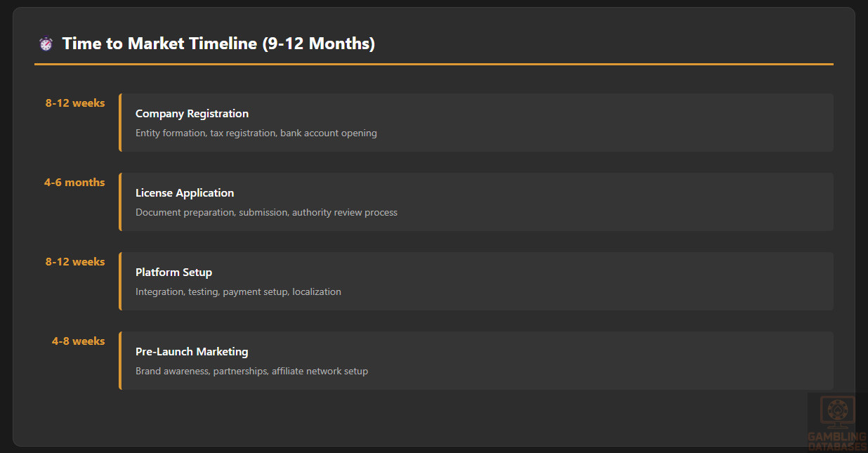Select the "8-12 weeks" label beside Platform Setup
This screenshot has height=453, width=868.
click(75, 262)
